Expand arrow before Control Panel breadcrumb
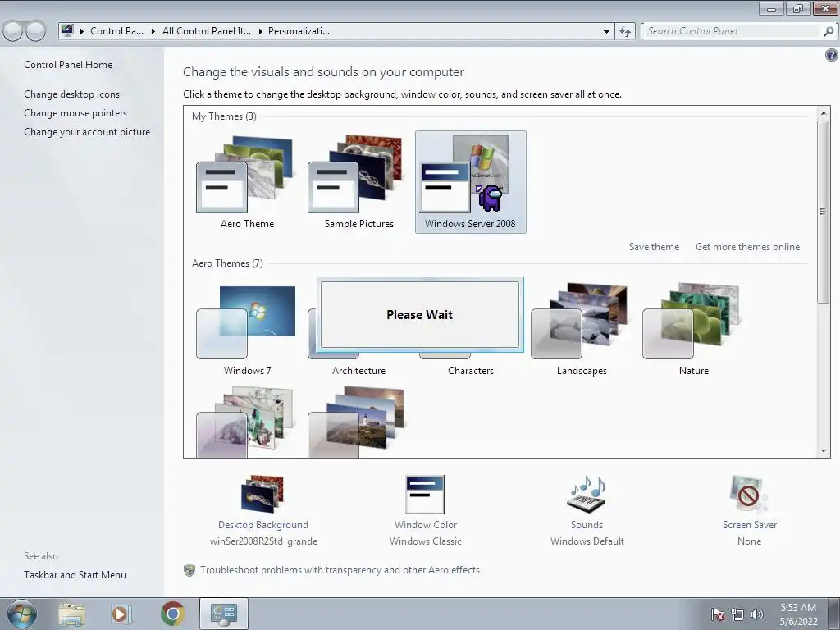Screen dimensions: 840x630 pos(82,32)
